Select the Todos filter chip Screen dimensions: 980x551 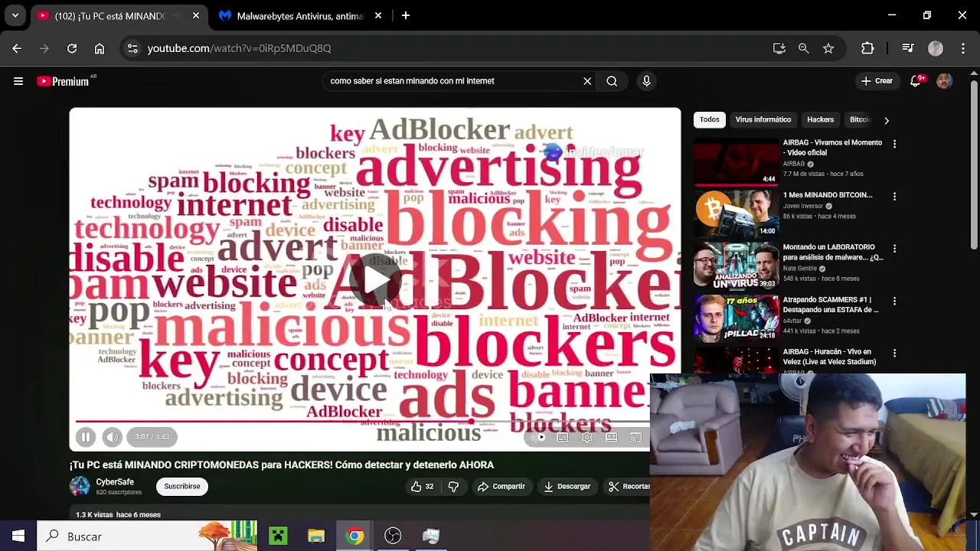[710, 120]
